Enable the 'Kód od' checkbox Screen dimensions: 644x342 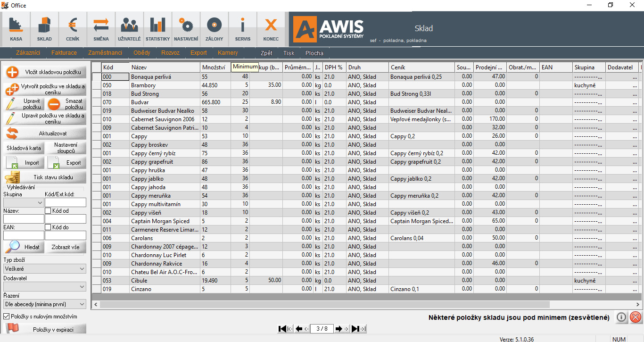(x=48, y=211)
